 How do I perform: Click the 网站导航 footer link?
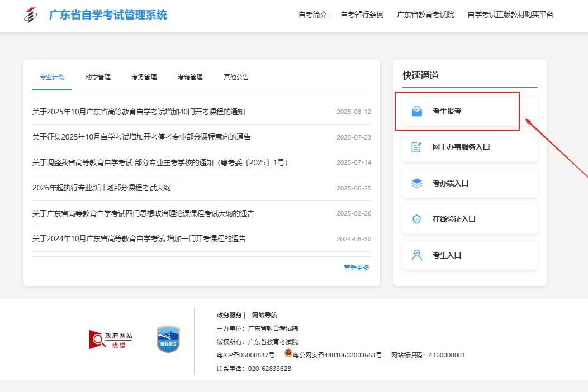pos(264,315)
